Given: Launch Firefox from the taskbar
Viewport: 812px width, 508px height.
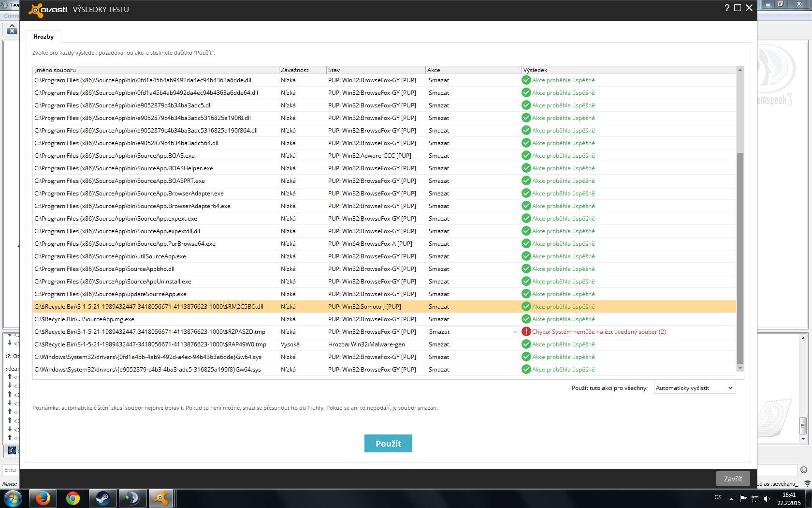Looking at the screenshot, I should pos(43,498).
